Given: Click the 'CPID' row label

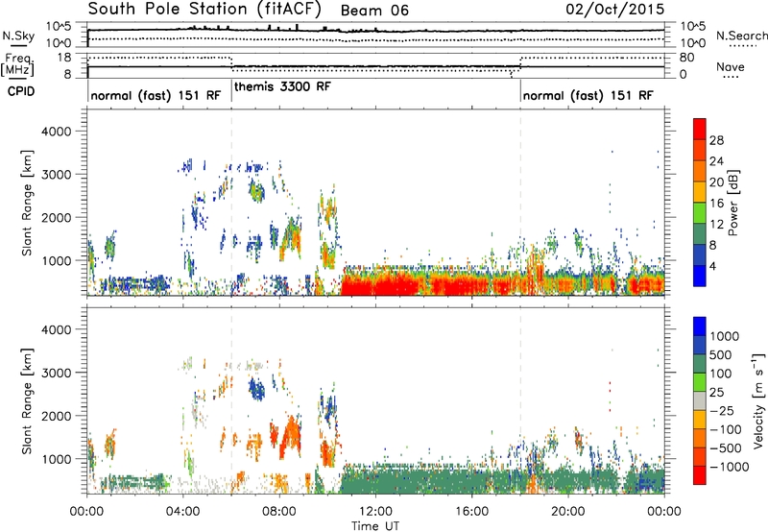Looking at the screenshot, I should [x=21, y=91].
